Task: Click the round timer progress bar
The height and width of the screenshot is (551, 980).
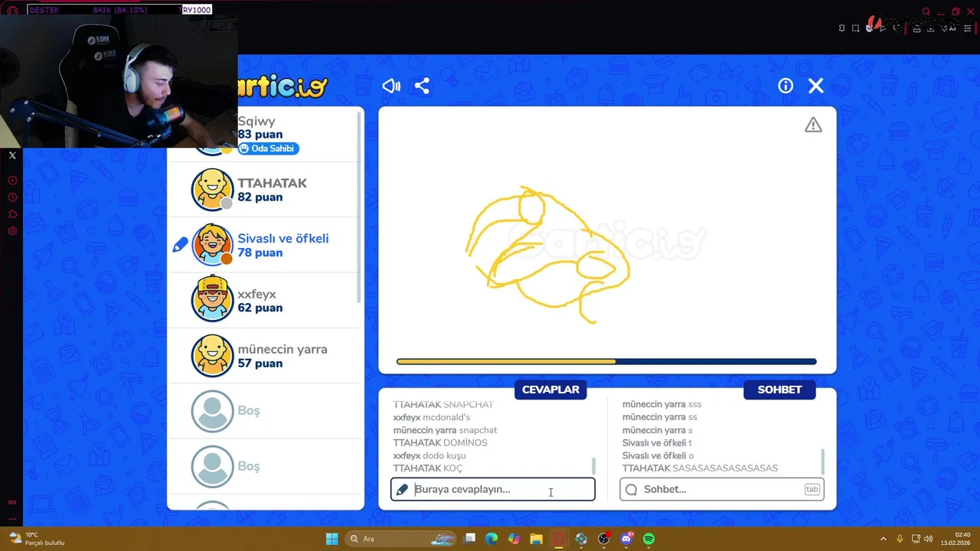Action: coord(606,362)
